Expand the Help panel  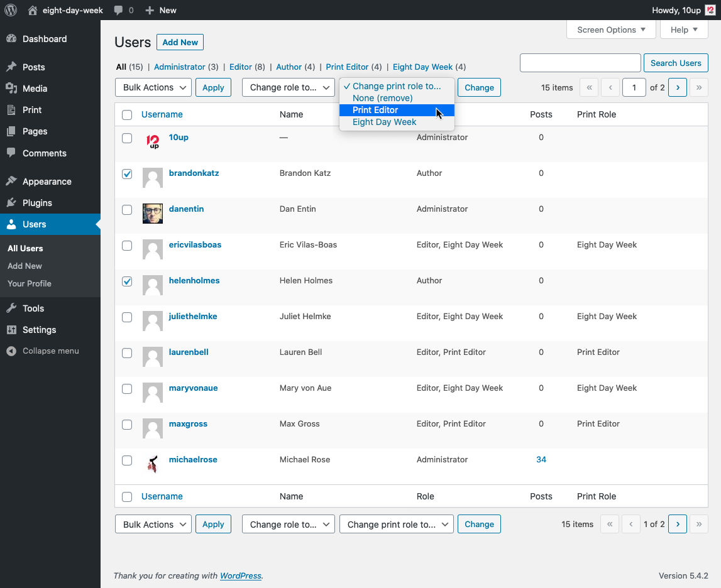pyautogui.click(x=684, y=30)
